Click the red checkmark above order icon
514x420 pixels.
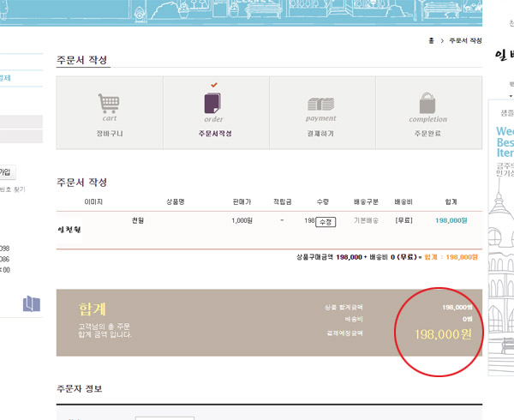(x=214, y=85)
